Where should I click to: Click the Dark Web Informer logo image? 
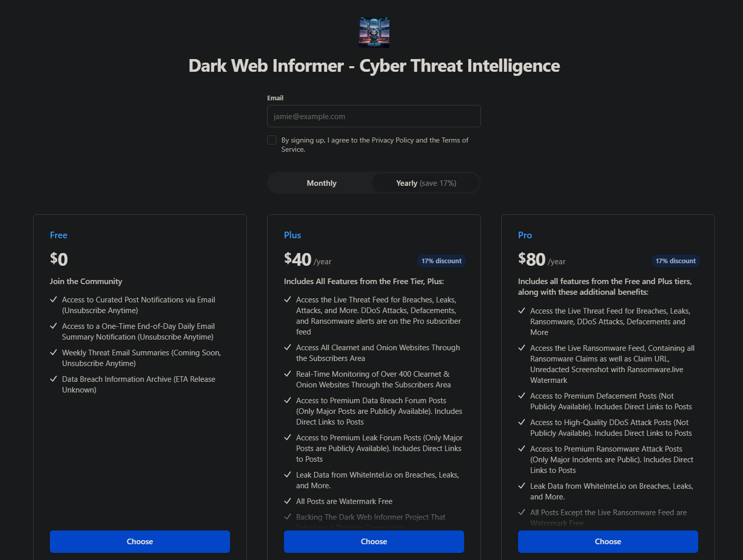[374, 32]
